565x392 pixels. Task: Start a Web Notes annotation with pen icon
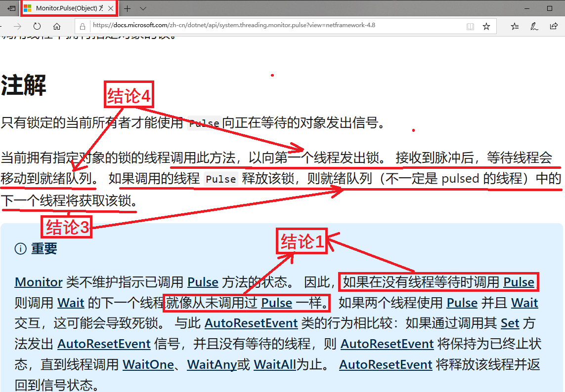point(534,25)
